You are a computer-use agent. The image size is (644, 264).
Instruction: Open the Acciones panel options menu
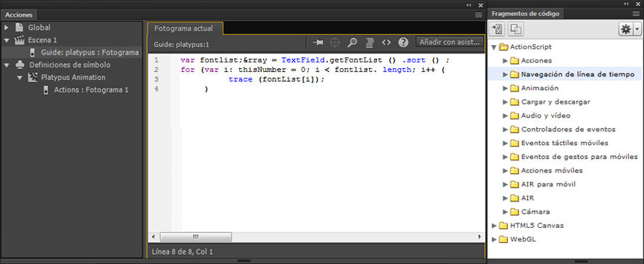coord(479,15)
